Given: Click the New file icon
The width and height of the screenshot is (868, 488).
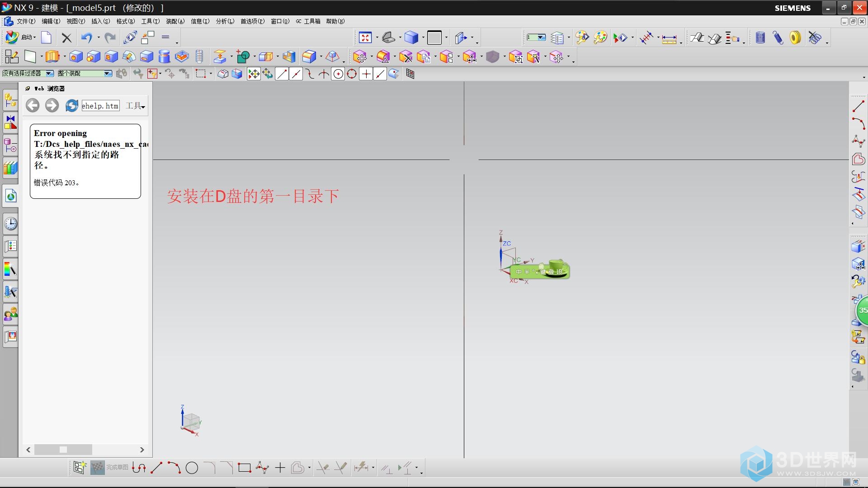Looking at the screenshot, I should [46, 38].
